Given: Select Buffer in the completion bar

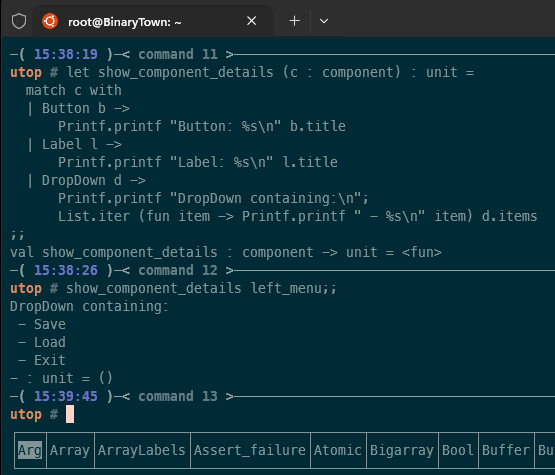Looking at the screenshot, I should 506,450.
